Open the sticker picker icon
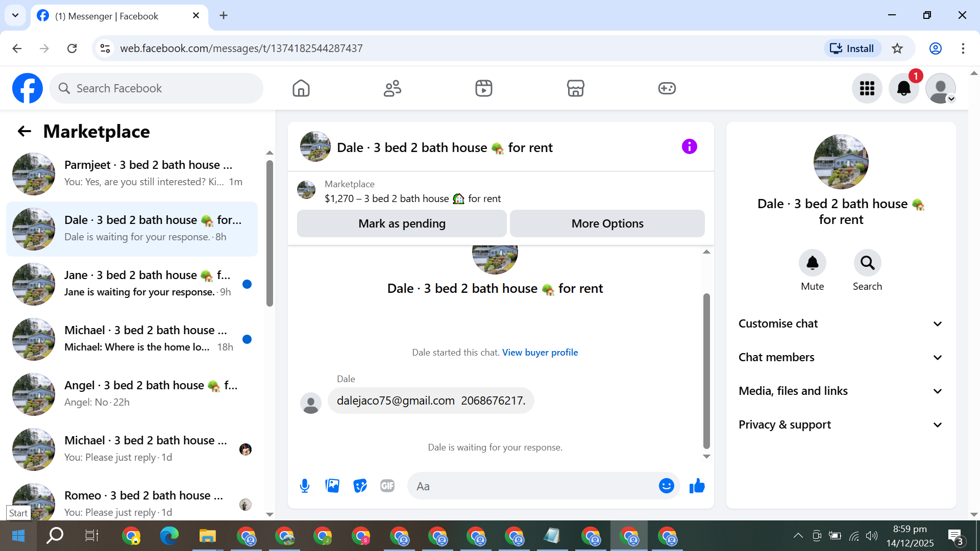Image resolution: width=980 pixels, height=551 pixels. [360, 486]
